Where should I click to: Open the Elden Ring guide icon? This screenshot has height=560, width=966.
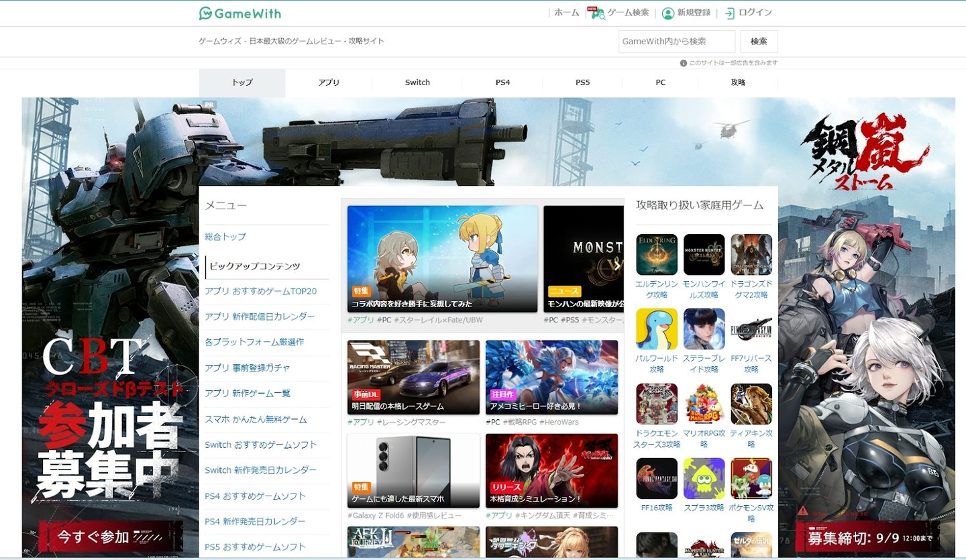point(657,254)
